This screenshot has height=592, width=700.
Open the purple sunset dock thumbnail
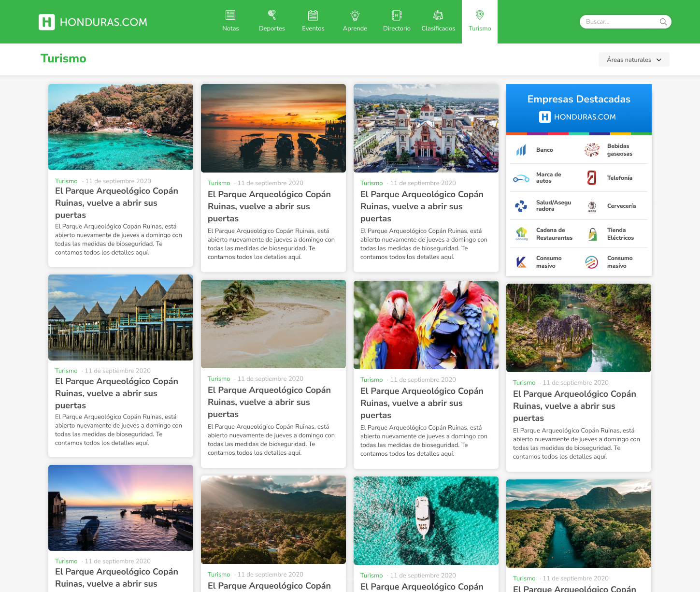[121, 508]
